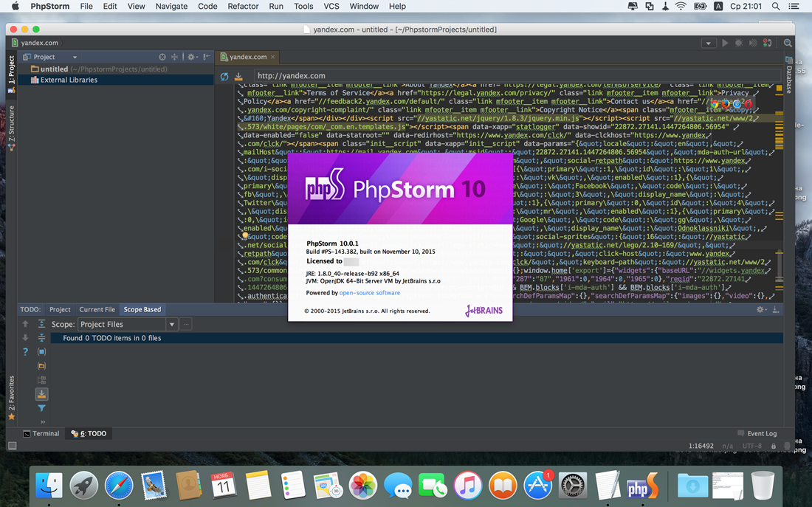Viewport: 812px width, 507px height.
Task: Switch to TODO Project tab
Action: pos(60,309)
